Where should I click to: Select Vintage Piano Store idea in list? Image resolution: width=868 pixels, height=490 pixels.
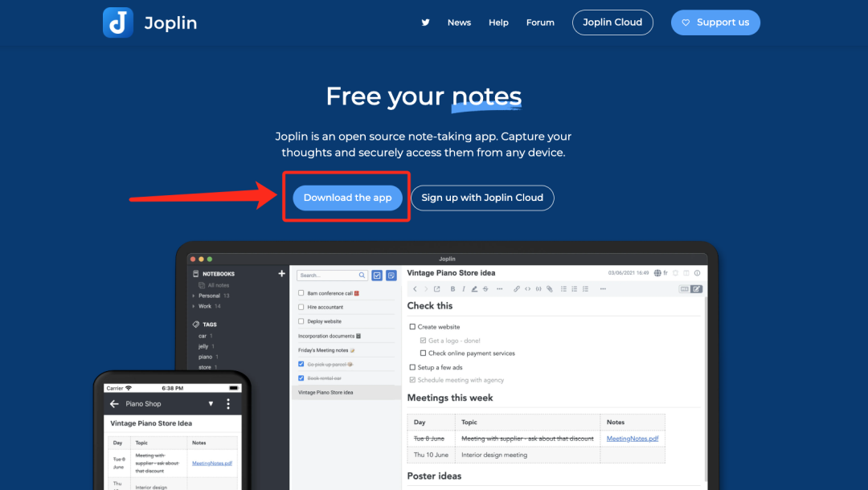(x=346, y=393)
